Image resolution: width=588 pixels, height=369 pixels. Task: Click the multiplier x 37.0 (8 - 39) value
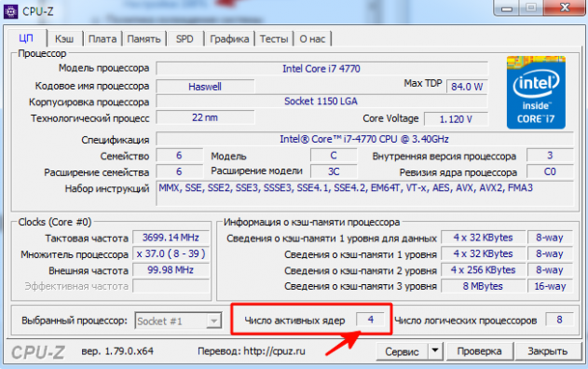(171, 253)
